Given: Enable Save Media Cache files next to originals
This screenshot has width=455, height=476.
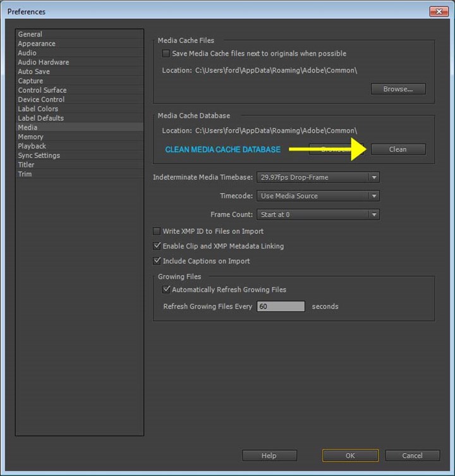Looking at the screenshot, I should (x=166, y=54).
